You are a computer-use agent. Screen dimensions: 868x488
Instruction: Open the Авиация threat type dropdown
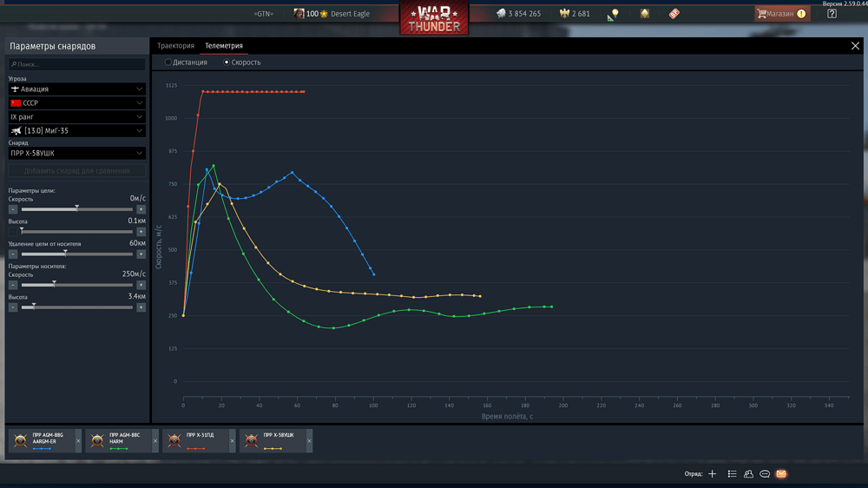[77, 89]
